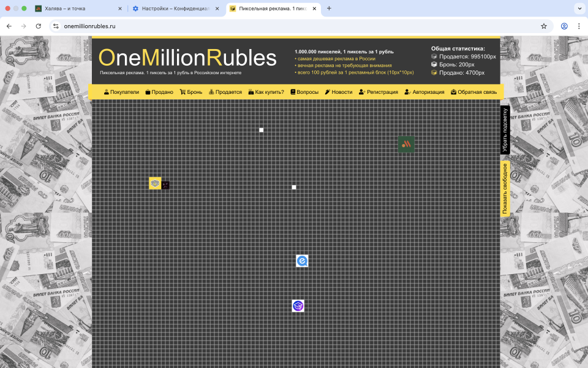The image size is (588, 368).
Task: Close the 'Халява – и точка' tab
Action: coord(120,9)
